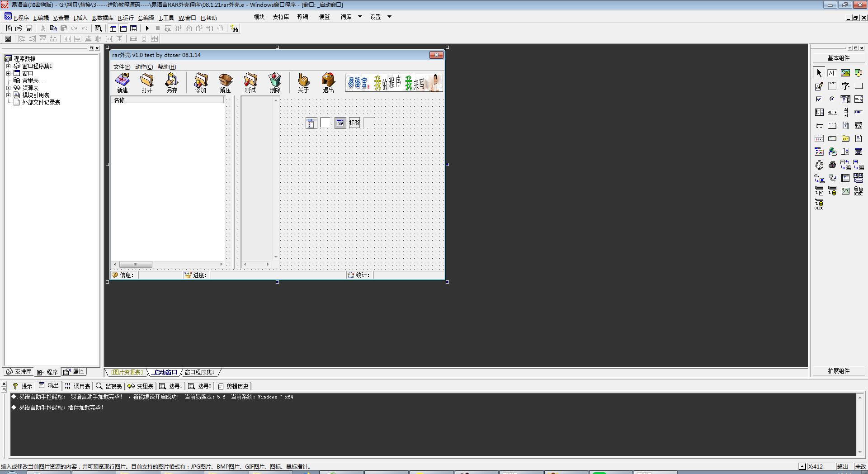
Task: Select the shape box component icon
Action: pyautogui.click(x=859, y=73)
